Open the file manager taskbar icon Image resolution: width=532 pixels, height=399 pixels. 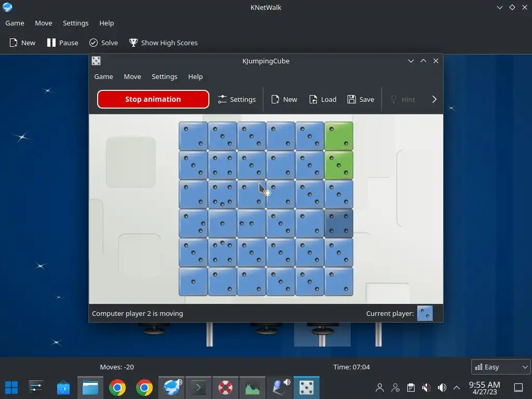click(x=90, y=388)
